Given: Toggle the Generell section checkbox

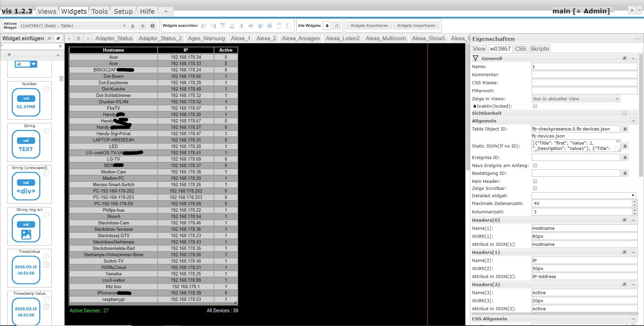Looking at the screenshot, I should [x=625, y=58].
